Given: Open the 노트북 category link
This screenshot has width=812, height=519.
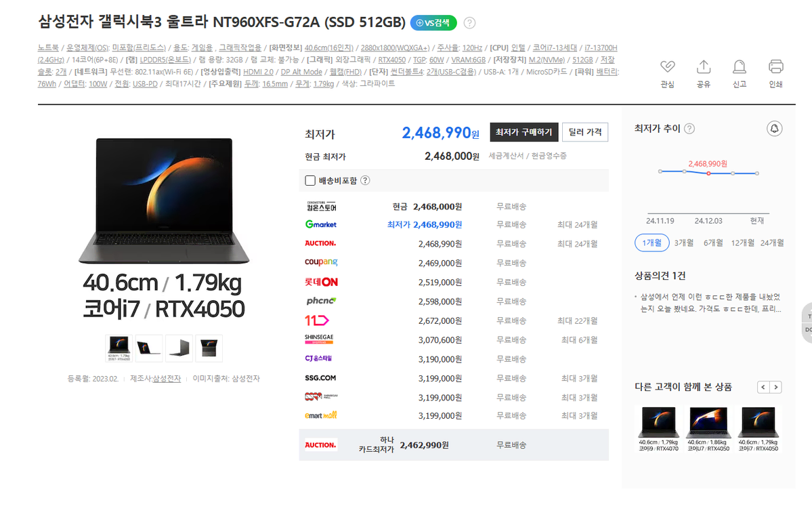Looking at the screenshot, I should point(48,47).
